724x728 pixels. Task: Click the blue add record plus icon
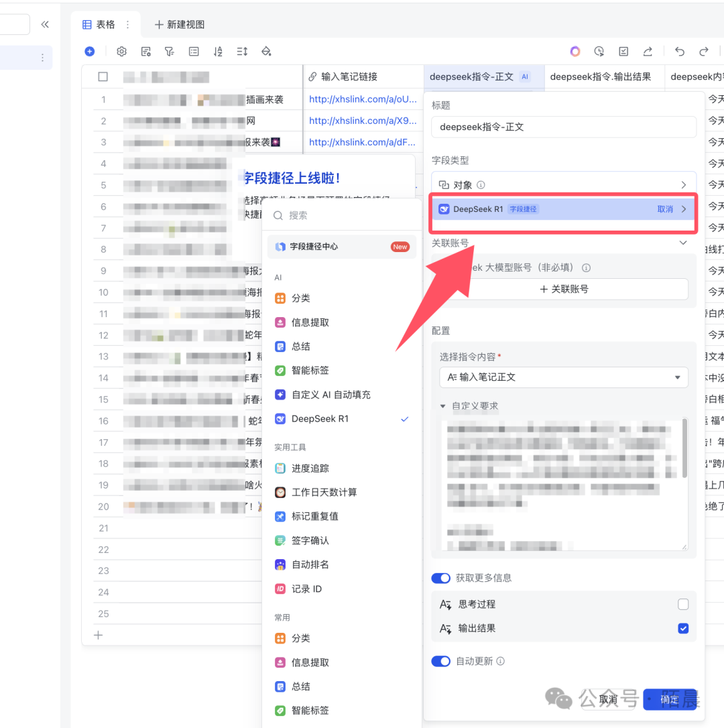click(90, 52)
